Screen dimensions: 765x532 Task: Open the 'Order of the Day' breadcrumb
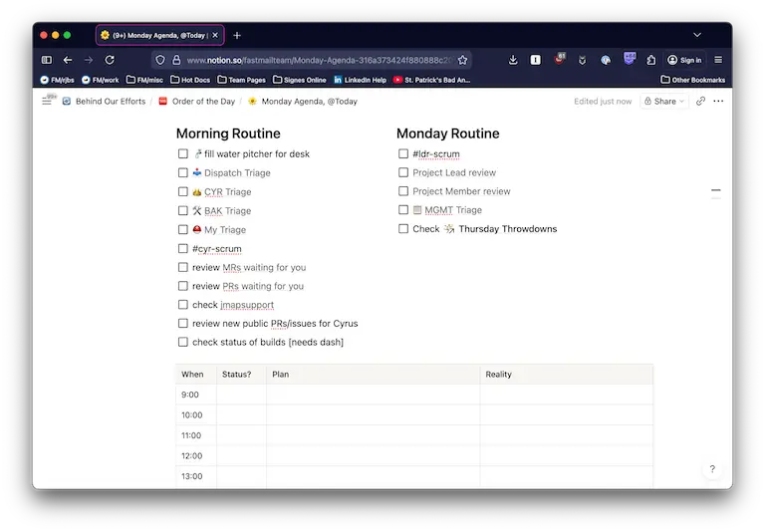point(202,101)
